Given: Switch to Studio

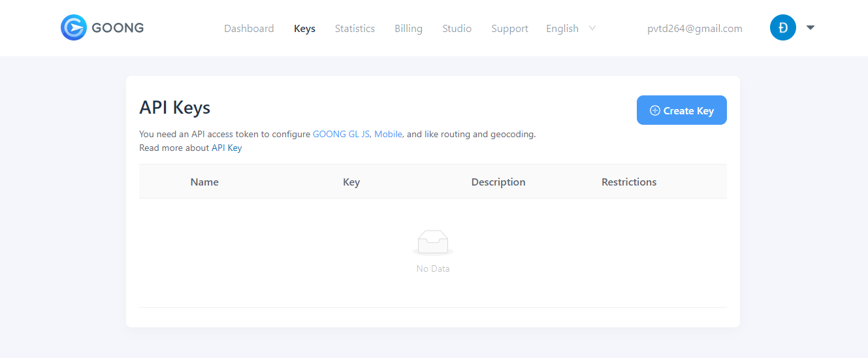Looking at the screenshot, I should (457, 29).
